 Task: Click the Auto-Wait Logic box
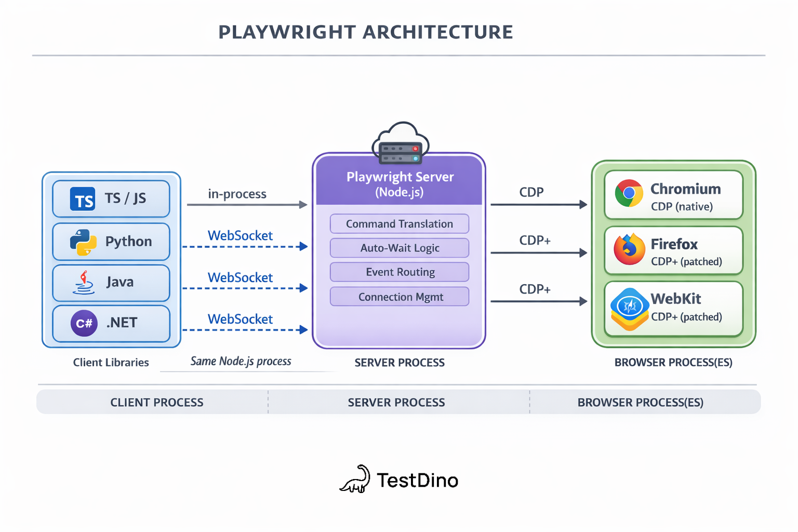tap(400, 248)
